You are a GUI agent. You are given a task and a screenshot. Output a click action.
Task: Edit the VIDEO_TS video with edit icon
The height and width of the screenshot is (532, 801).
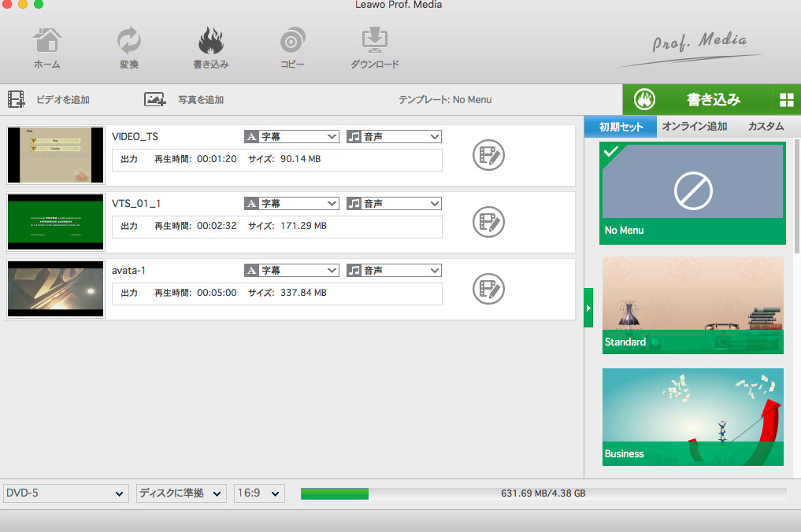point(488,155)
